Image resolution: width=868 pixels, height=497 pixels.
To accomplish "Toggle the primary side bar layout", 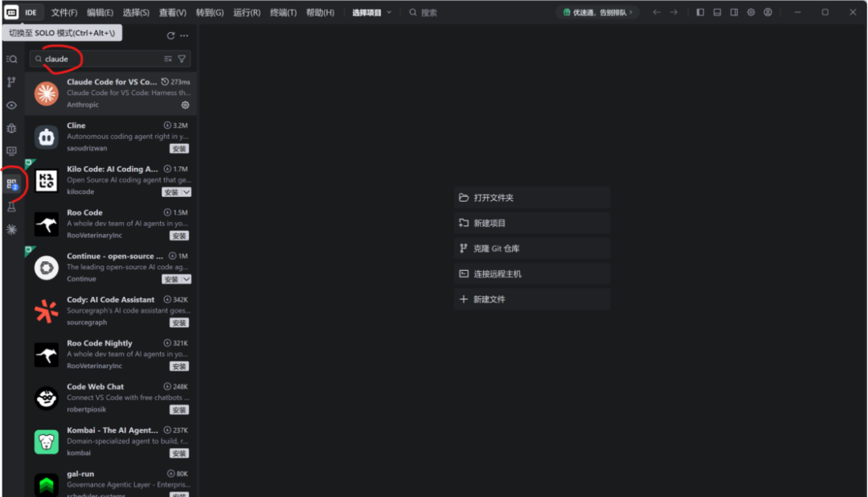I will point(700,12).
